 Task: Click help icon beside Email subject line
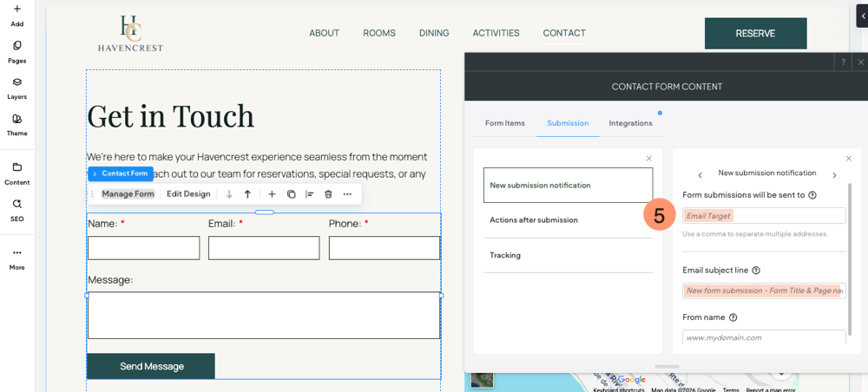click(756, 271)
